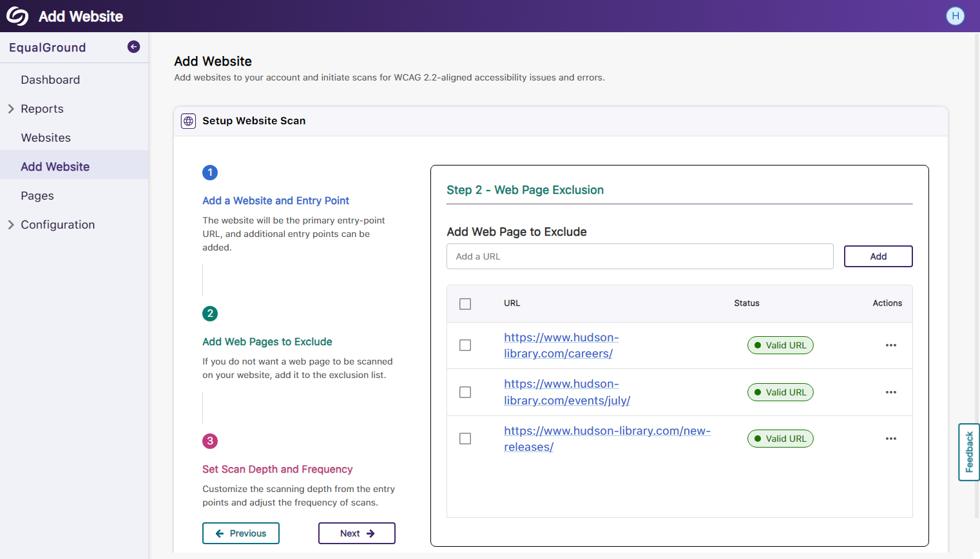Check the careers URL row checkbox
This screenshot has height=559, width=980.
465,345
